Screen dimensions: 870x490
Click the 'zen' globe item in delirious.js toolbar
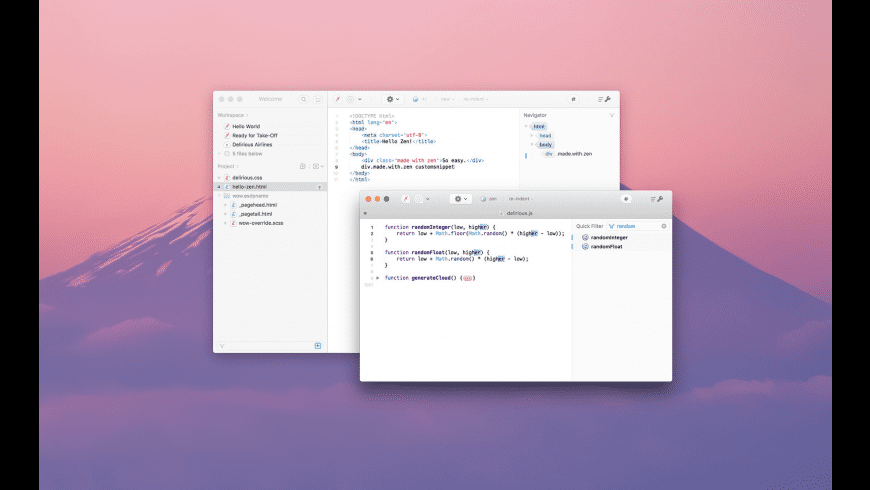tap(488, 199)
